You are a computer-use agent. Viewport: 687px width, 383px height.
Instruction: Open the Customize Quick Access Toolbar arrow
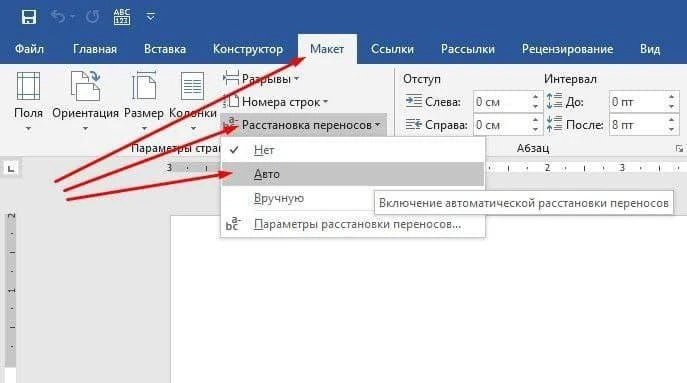(x=150, y=17)
